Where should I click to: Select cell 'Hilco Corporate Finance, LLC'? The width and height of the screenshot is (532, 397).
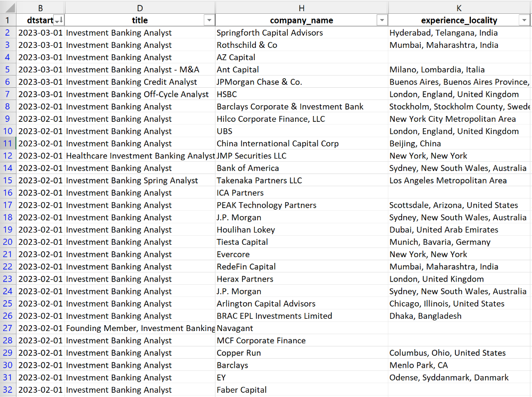[301, 119]
